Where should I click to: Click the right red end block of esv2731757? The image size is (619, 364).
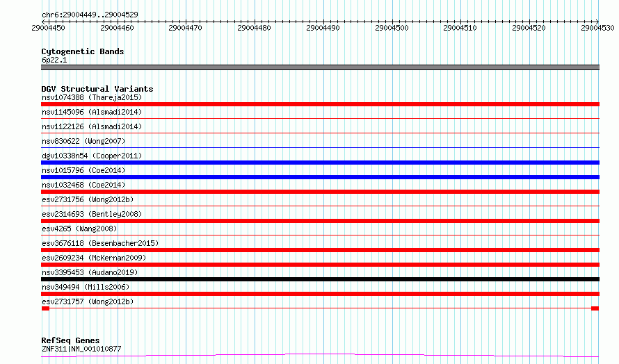(x=595, y=308)
